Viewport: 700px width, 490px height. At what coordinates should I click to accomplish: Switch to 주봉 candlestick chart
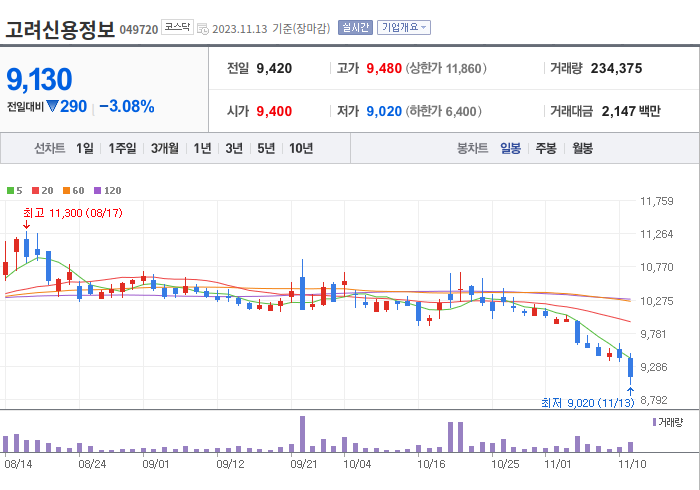point(546,148)
